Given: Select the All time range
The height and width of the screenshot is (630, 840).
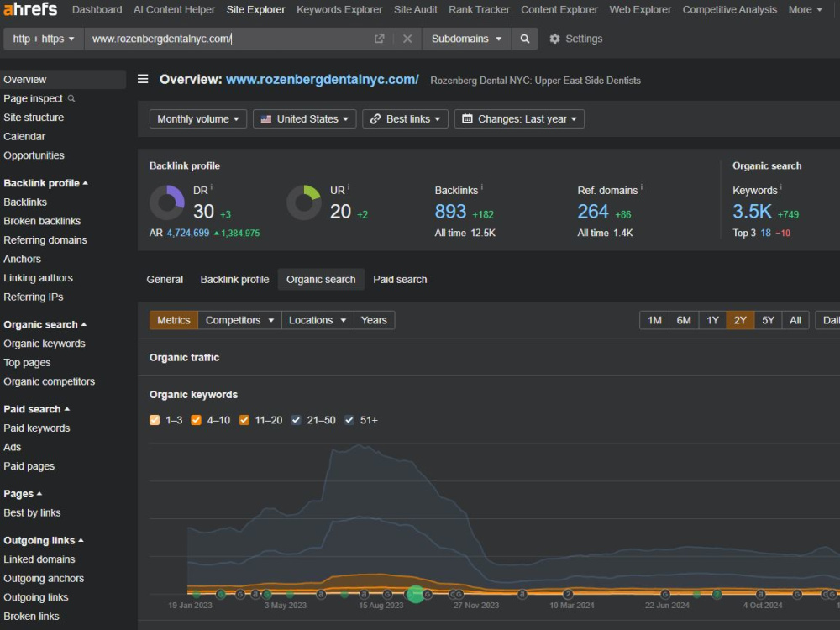Looking at the screenshot, I should [795, 320].
